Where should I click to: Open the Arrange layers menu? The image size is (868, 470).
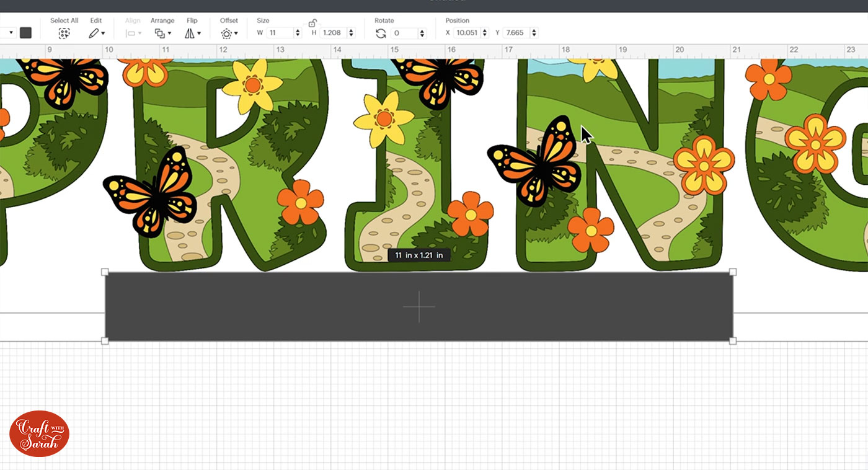tap(162, 33)
